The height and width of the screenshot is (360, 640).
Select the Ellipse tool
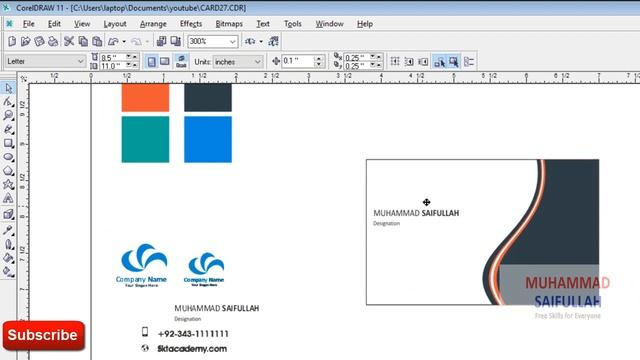click(8, 157)
